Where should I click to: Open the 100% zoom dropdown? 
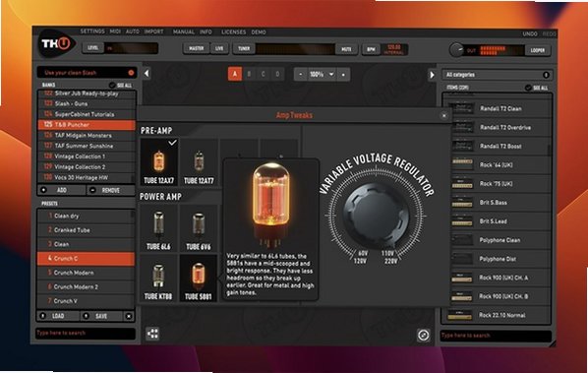pos(322,74)
